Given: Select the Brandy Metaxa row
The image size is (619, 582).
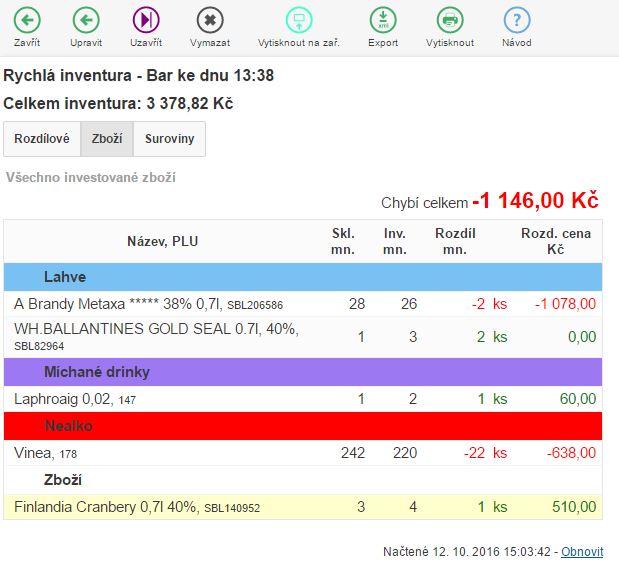Looking at the screenshot, I should click(150, 304).
